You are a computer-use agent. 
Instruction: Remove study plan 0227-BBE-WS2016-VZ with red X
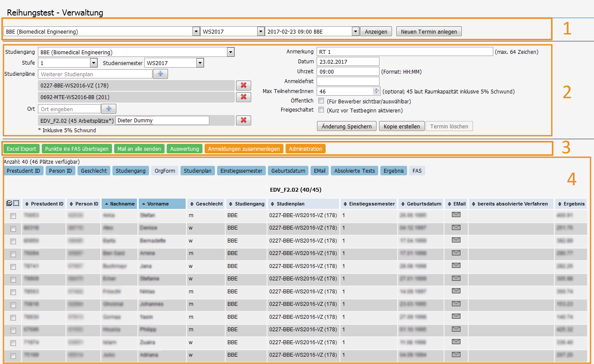[243, 85]
